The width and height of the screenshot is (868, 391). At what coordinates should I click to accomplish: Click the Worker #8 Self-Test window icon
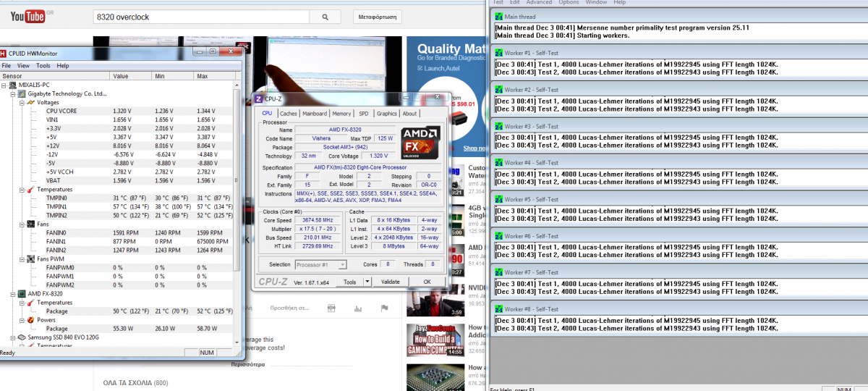[498, 309]
